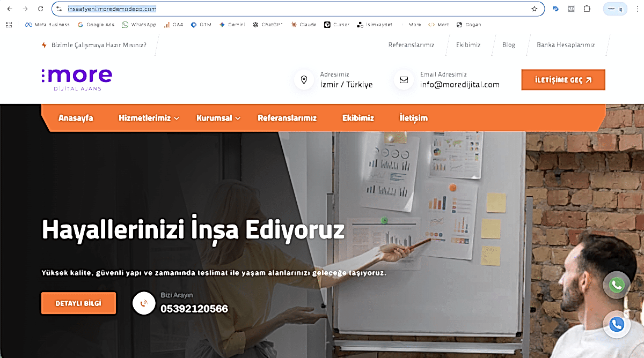Screen dimensions: 644x358
Task: Open the Meta Business bookmark
Action: 47,24
